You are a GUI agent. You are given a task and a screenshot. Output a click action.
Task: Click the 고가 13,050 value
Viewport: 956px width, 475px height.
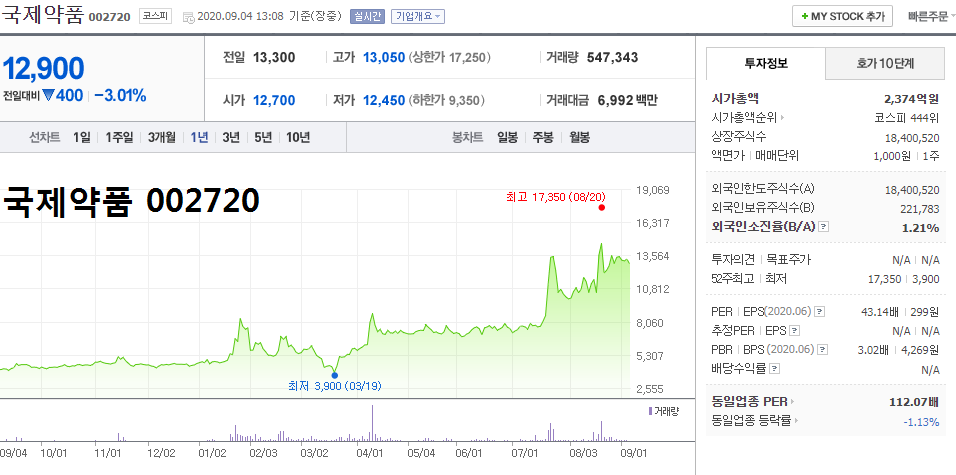coord(384,57)
